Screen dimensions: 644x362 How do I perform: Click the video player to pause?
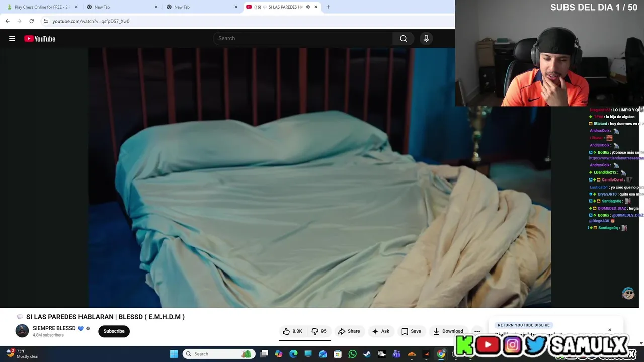point(319,177)
